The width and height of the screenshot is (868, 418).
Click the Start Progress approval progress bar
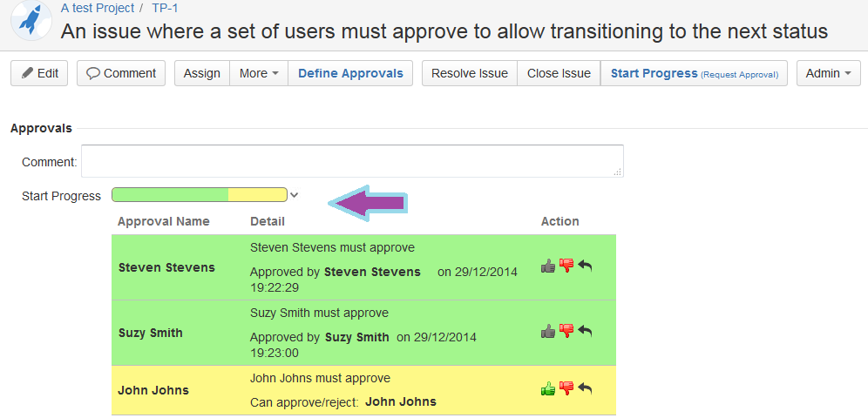pyautogui.click(x=199, y=195)
